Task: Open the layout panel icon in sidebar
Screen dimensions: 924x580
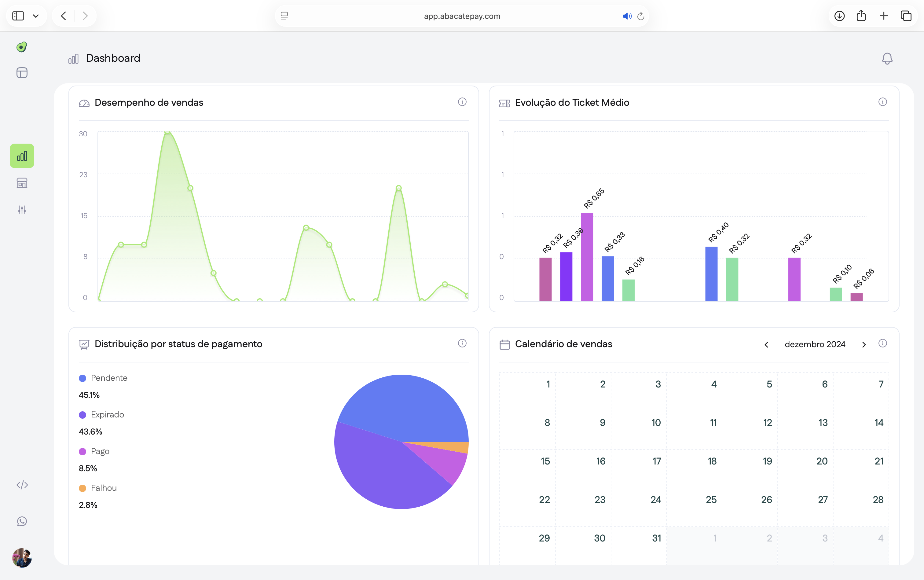Action: [22, 73]
